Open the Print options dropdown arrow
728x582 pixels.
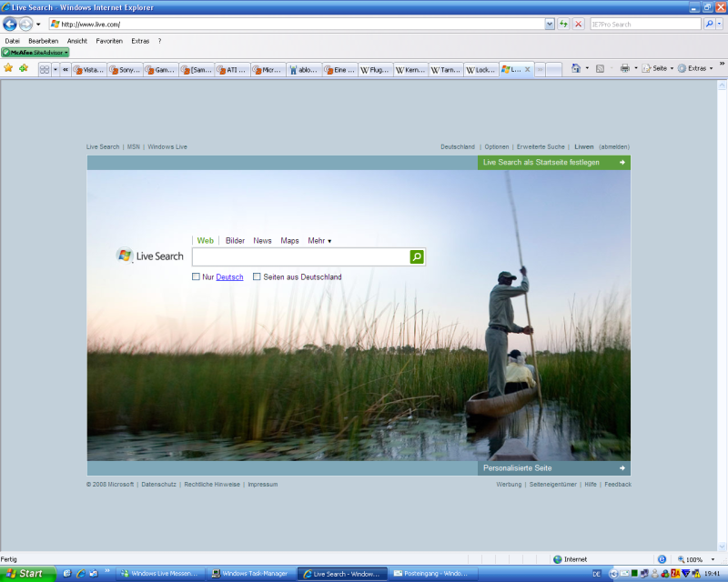635,68
